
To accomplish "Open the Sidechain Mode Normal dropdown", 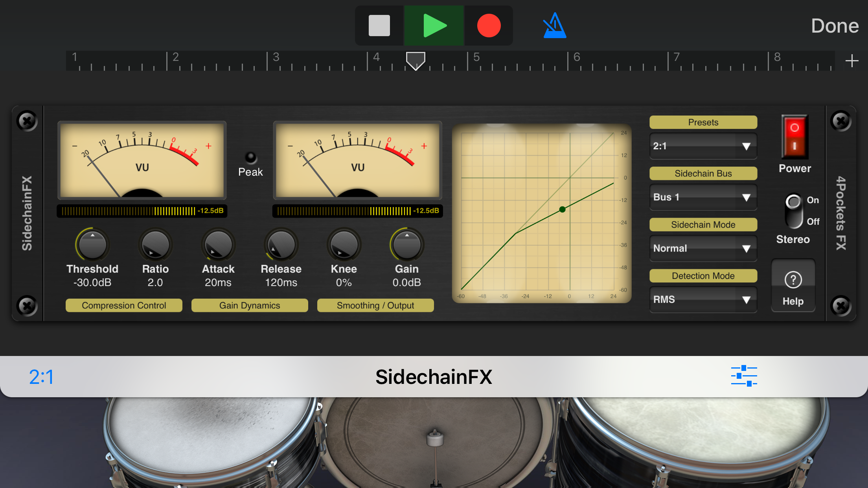I will coord(703,248).
